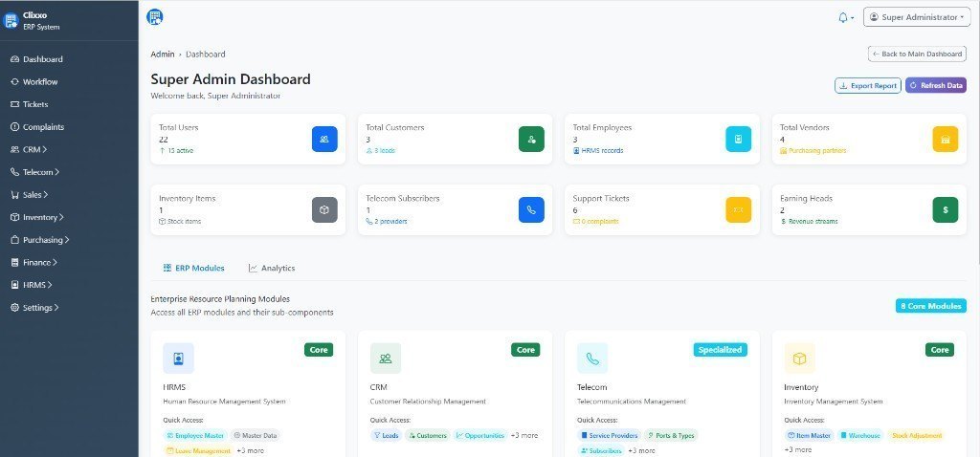Screen dimensions: 980x457
Task: Open Ports & Types quick access chip
Action: (x=671, y=435)
